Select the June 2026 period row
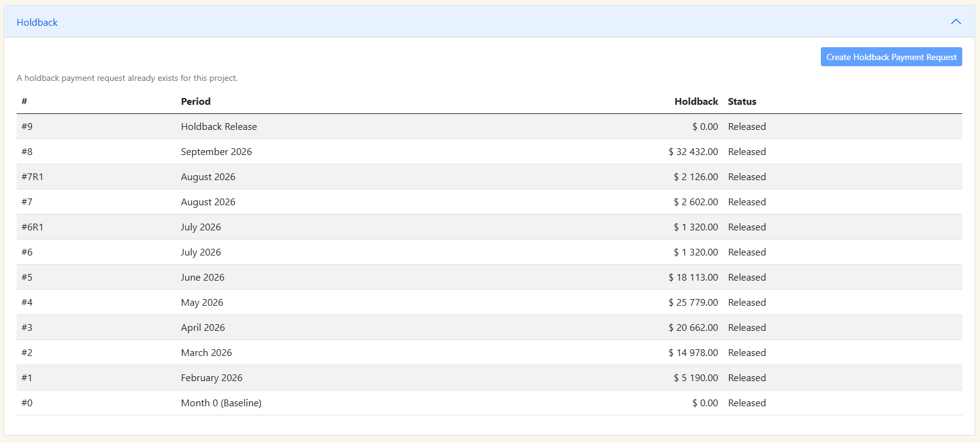980x443 pixels. 203,278
